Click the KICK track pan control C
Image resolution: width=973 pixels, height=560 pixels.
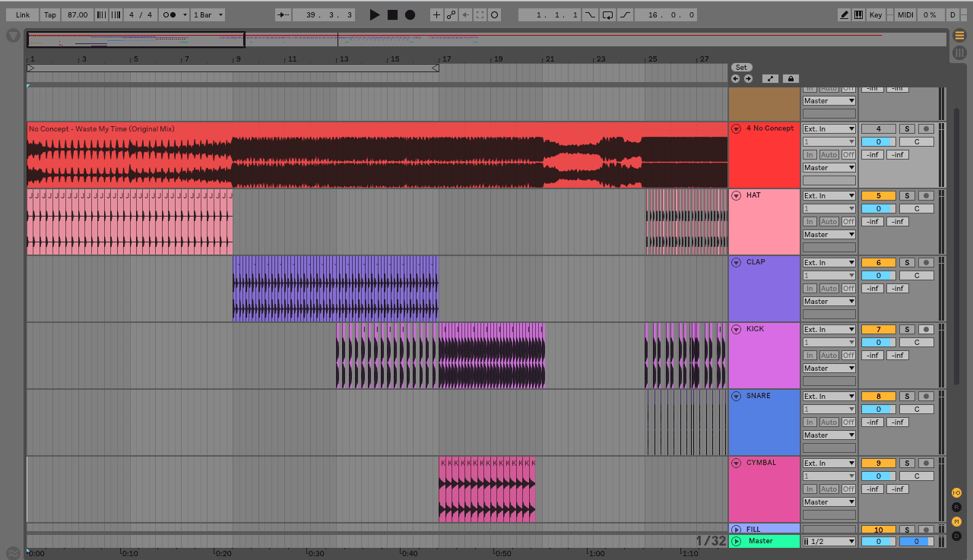click(x=917, y=342)
